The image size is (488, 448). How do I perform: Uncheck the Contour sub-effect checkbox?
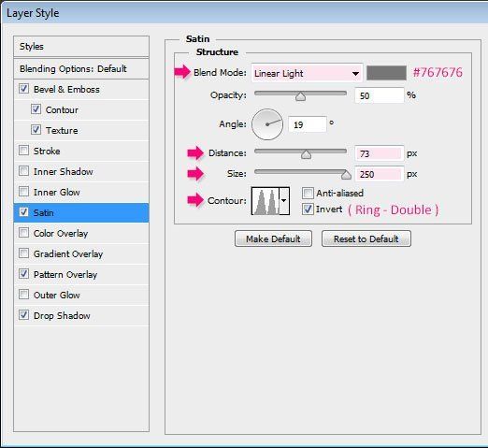(x=36, y=109)
